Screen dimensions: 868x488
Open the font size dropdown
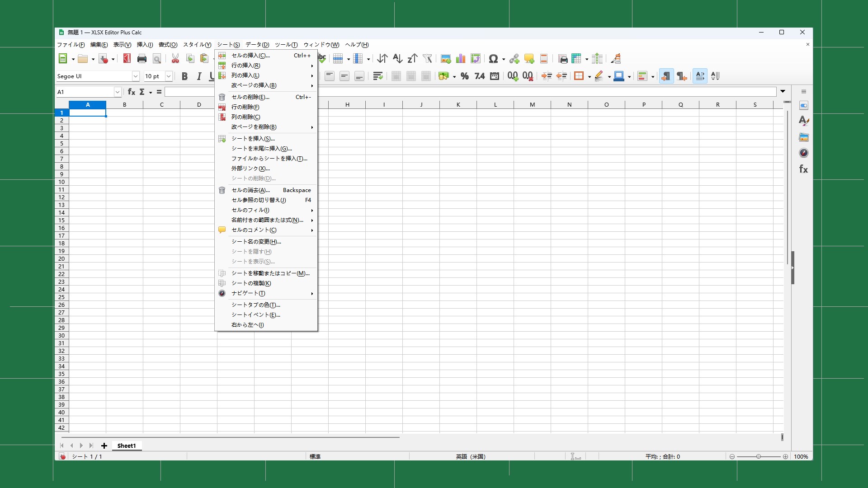click(x=169, y=76)
